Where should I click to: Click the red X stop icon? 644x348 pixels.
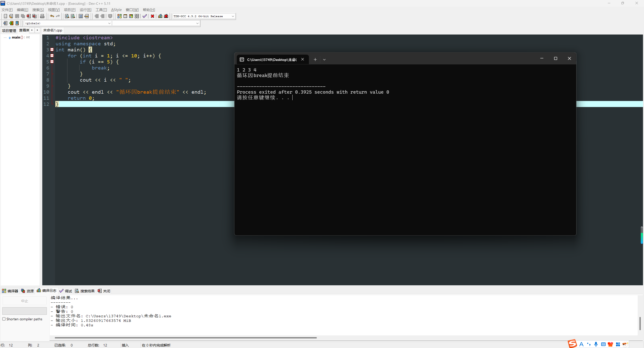click(152, 16)
